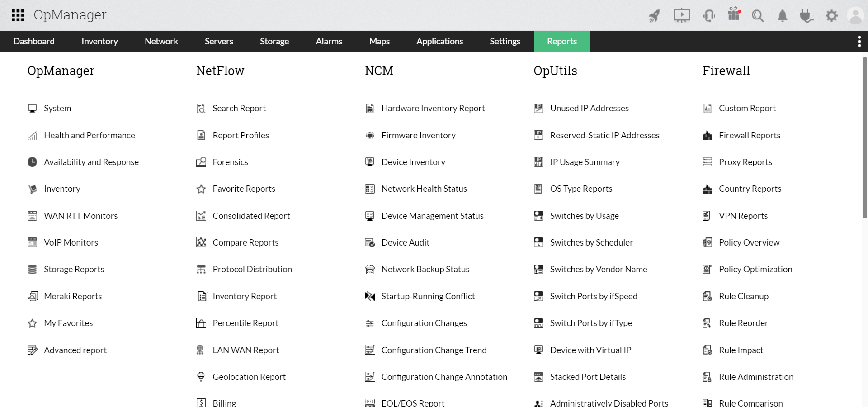
Task: Open the Inventory tab in navbar
Action: click(x=99, y=42)
